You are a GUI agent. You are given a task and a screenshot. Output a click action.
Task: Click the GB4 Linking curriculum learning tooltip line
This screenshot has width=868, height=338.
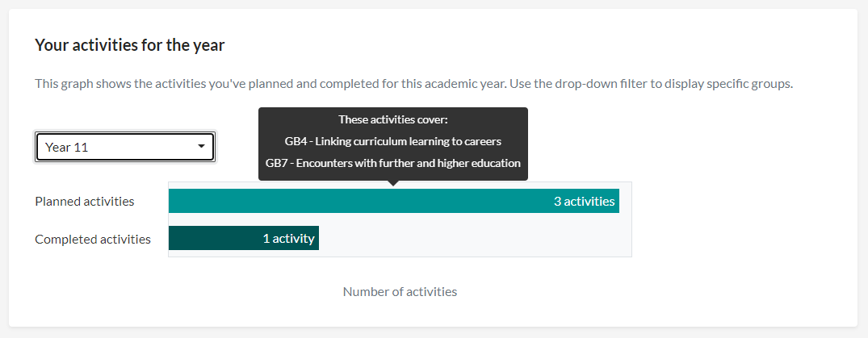[393, 142]
